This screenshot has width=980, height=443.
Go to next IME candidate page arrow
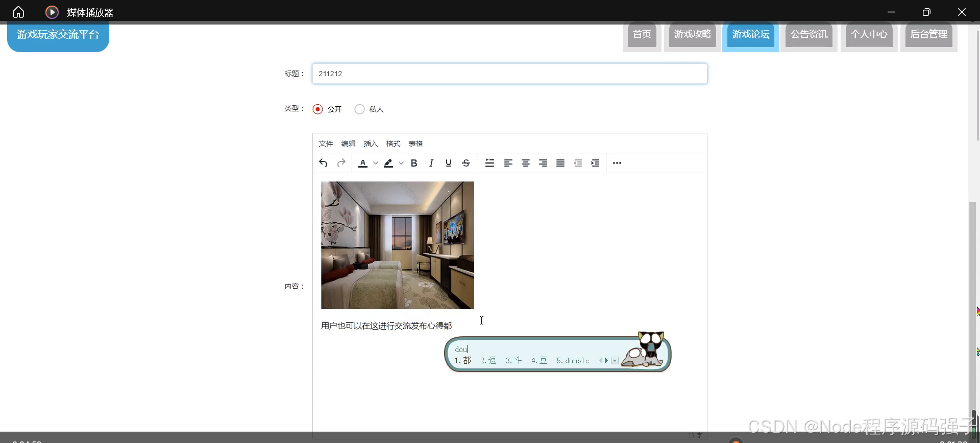pyautogui.click(x=606, y=361)
